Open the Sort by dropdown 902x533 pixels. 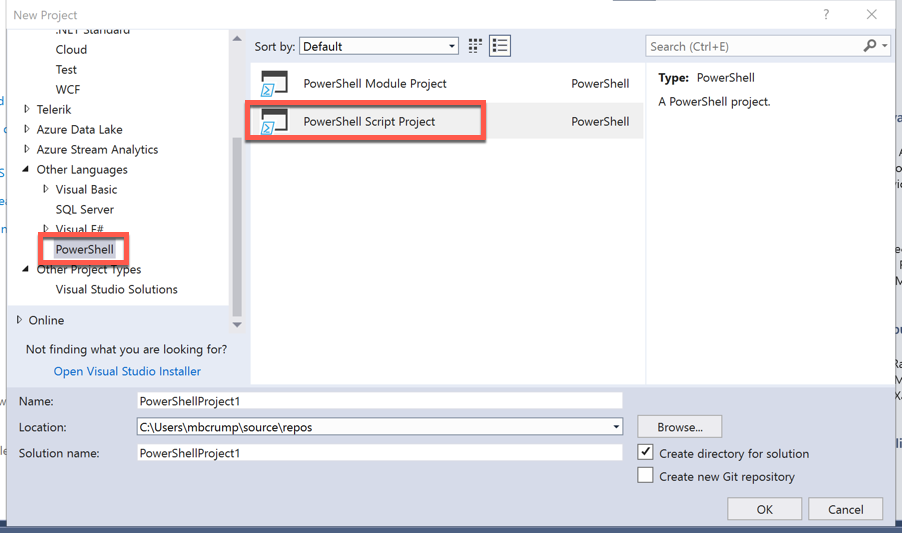379,46
